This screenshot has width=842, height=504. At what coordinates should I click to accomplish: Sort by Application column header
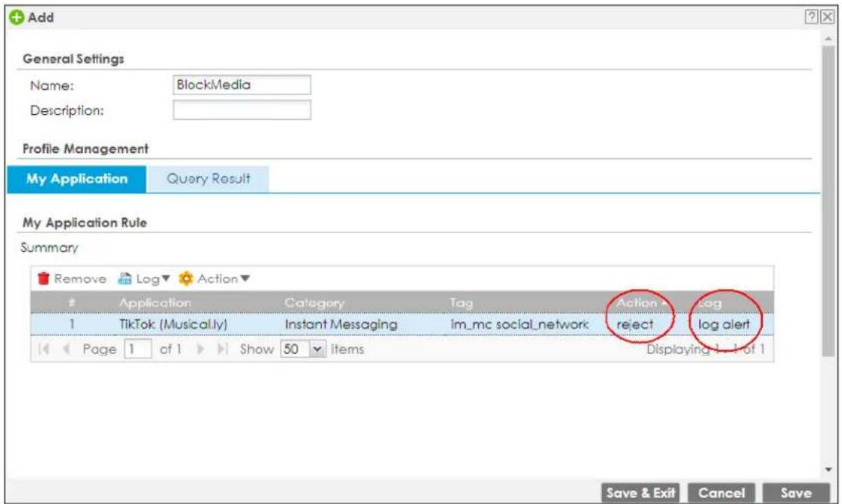(x=155, y=303)
